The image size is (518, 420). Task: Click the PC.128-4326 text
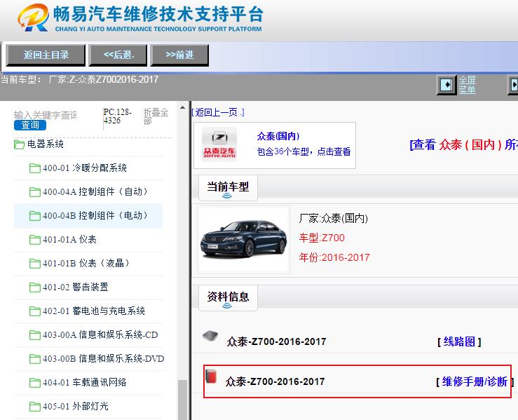118,116
